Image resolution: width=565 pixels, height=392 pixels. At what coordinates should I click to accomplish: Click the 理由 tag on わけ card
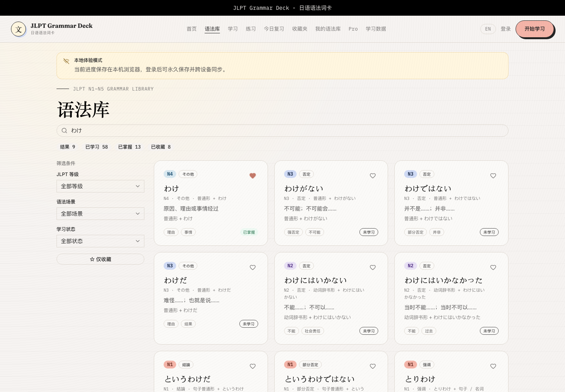(x=171, y=232)
